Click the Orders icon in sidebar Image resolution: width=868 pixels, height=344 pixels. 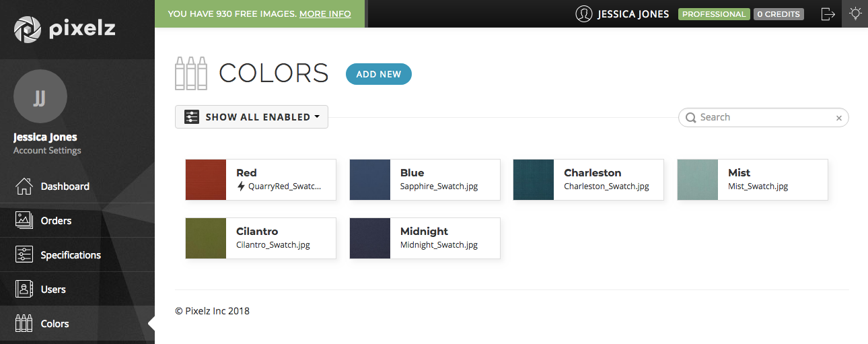coord(24,221)
